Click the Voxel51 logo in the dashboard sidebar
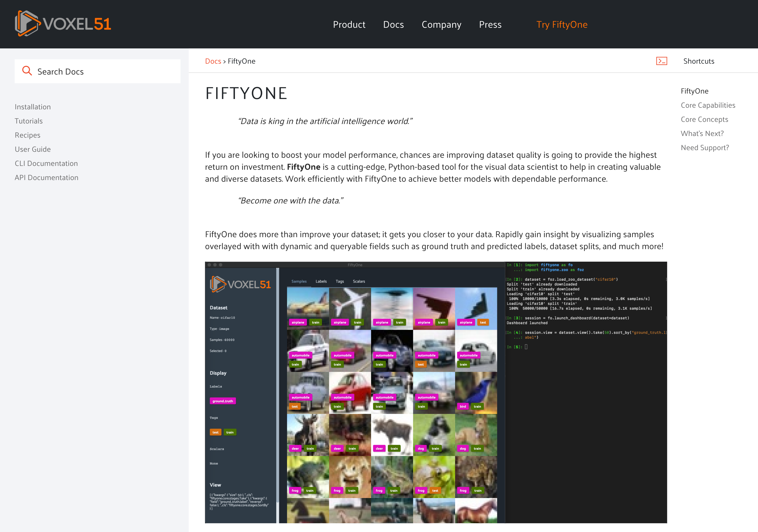Screen dimensions: 758x532 click(x=240, y=283)
